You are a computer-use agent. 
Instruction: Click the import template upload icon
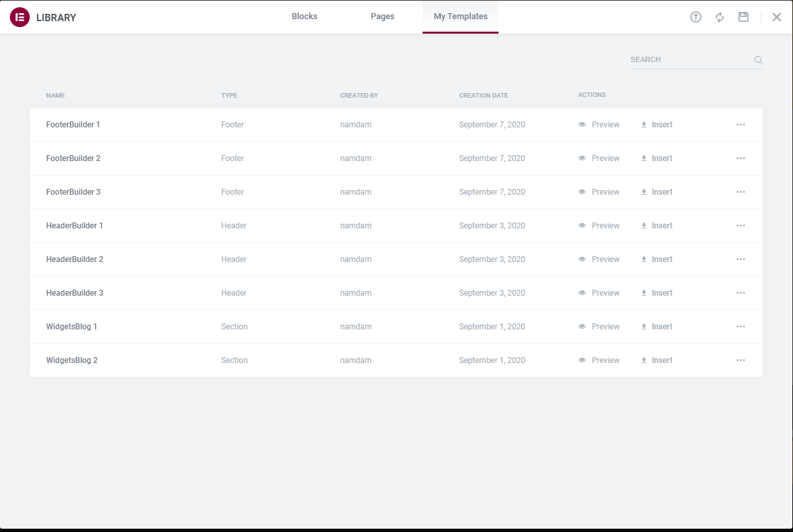pos(695,17)
